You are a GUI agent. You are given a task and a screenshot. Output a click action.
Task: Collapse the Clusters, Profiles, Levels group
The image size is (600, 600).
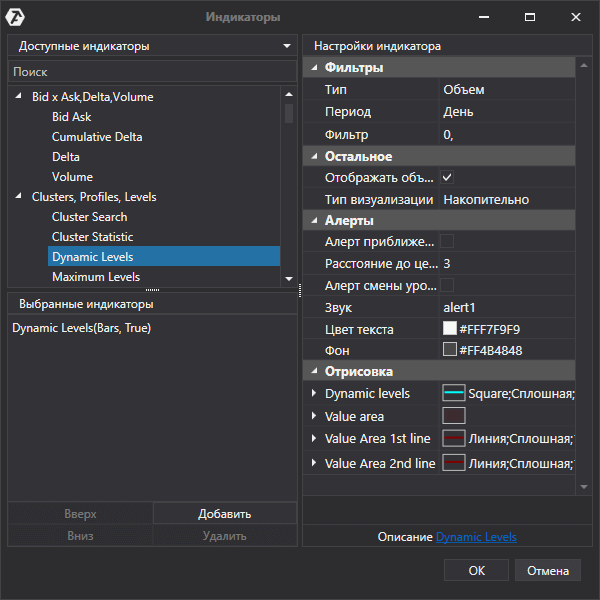point(18,197)
